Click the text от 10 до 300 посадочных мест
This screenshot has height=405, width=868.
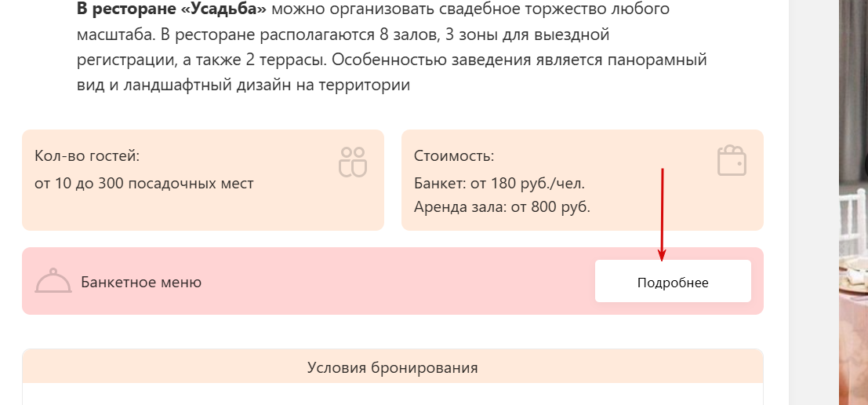coord(144,184)
